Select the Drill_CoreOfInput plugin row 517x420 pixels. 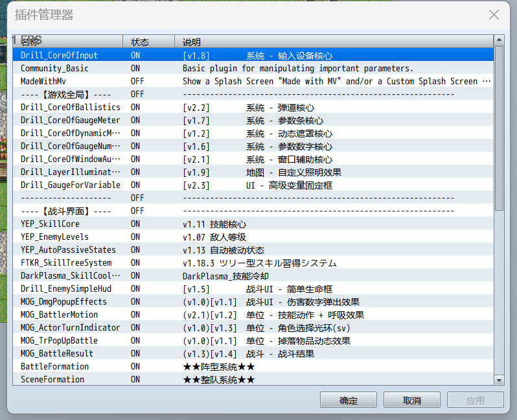253,55
